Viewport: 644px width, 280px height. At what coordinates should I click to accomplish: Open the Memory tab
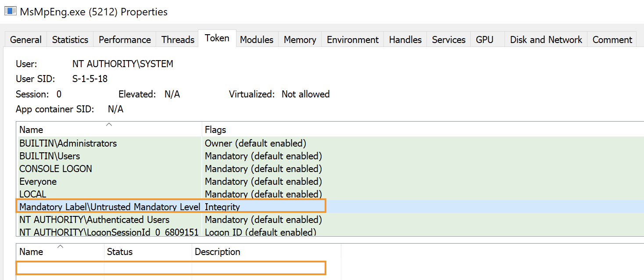coord(300,39)
